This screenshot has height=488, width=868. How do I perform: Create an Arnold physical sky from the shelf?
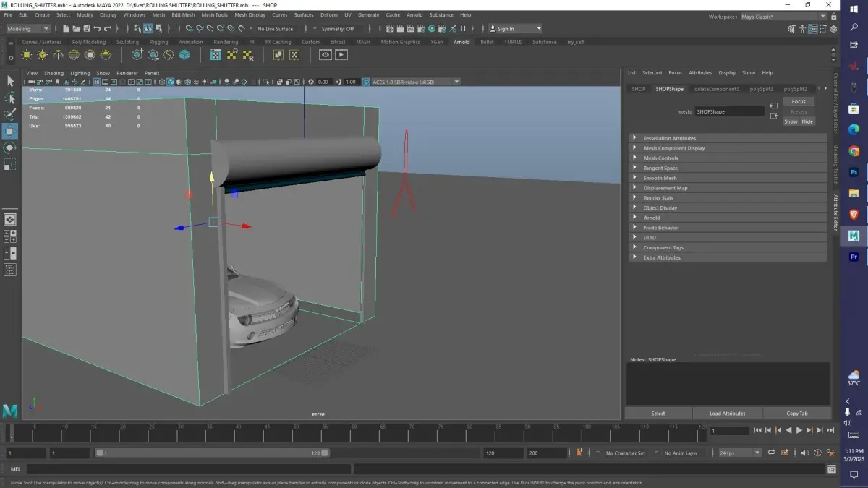(x=106, y=55)
